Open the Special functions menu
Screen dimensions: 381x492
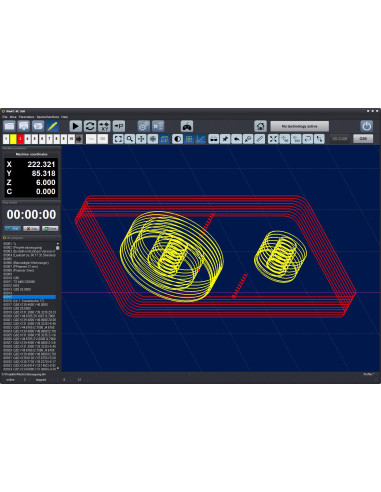click(x=48, y=117)
